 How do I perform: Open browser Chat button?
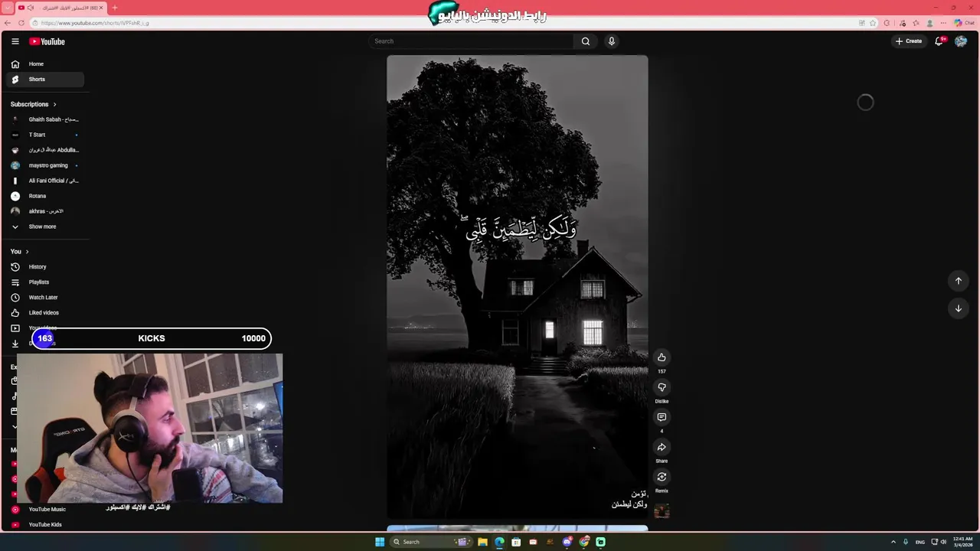point(964,23)
